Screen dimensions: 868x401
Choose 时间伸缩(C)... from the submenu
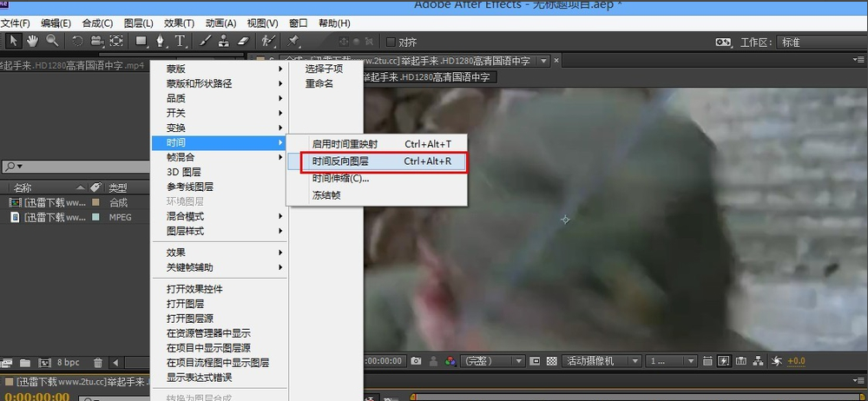(x=377, y=178)
